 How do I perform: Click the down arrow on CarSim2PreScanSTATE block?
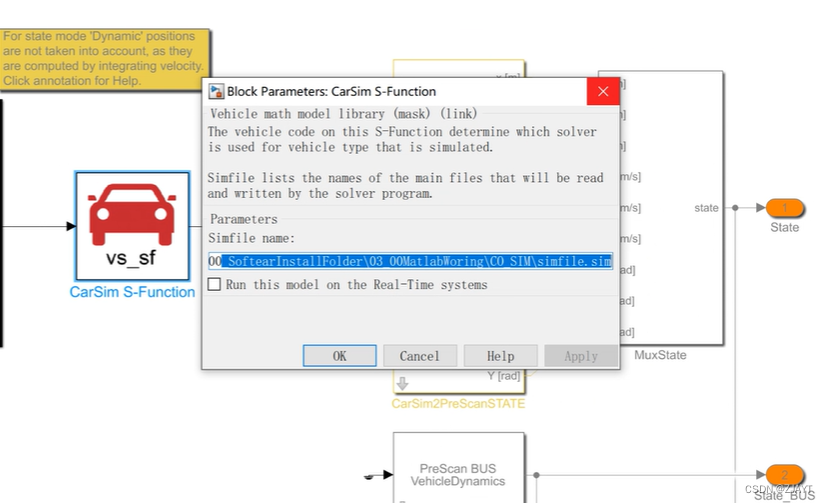coord(402,383)
